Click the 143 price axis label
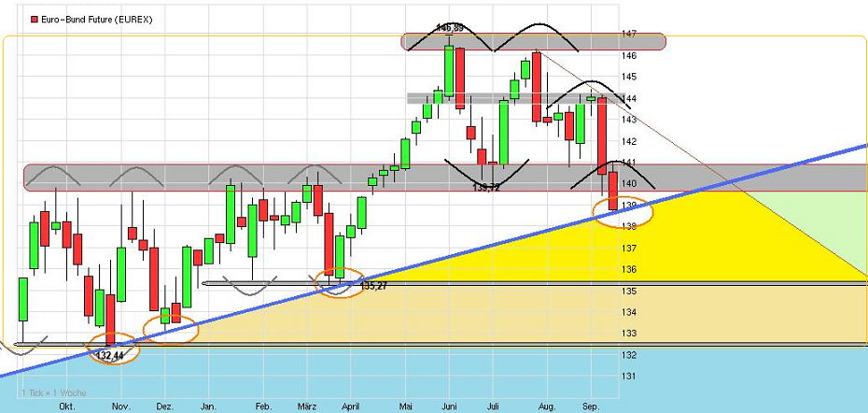 click(630, 120)
